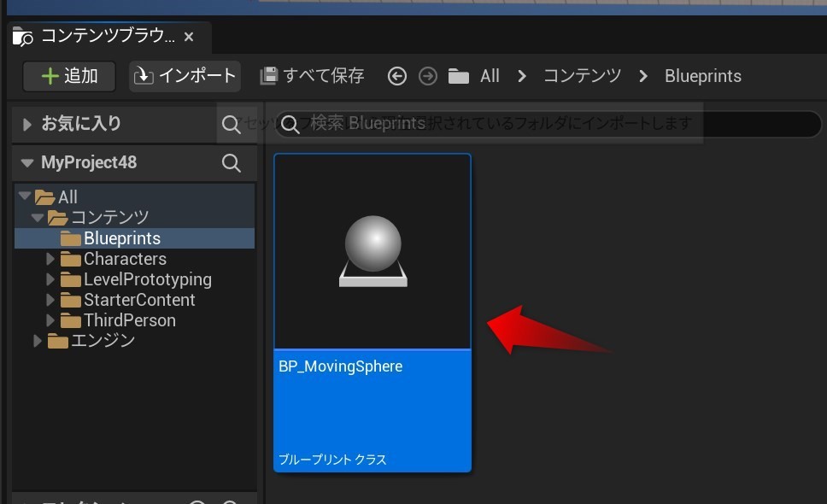
Task: Click the インポート button
Action: click(x=185, y=76)
